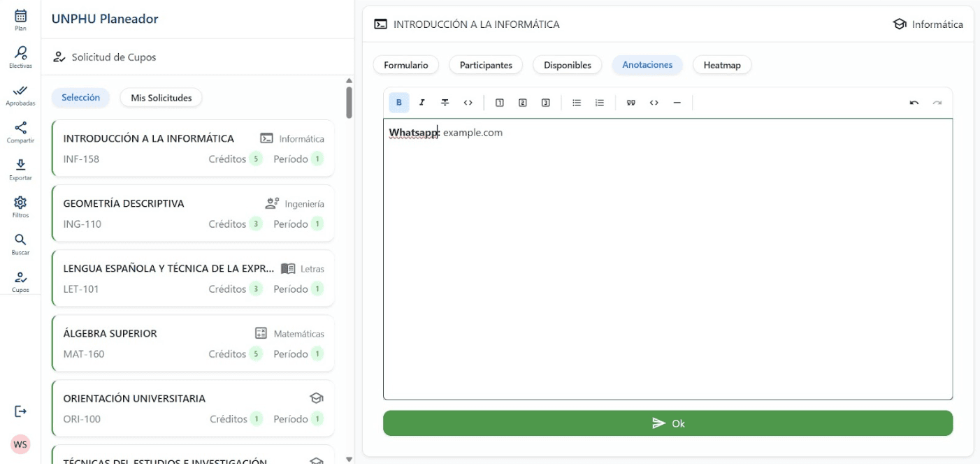Insert a bullet list

[x=577, y=103]
